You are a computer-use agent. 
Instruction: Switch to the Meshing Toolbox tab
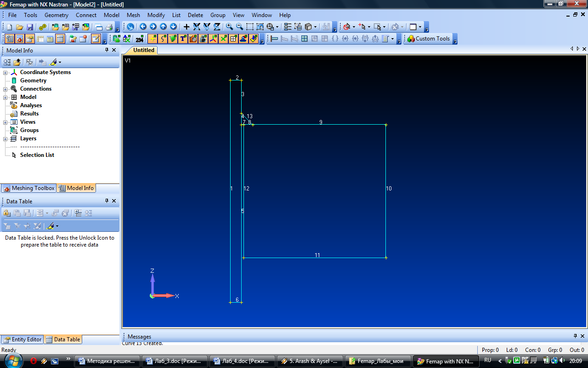28,188
